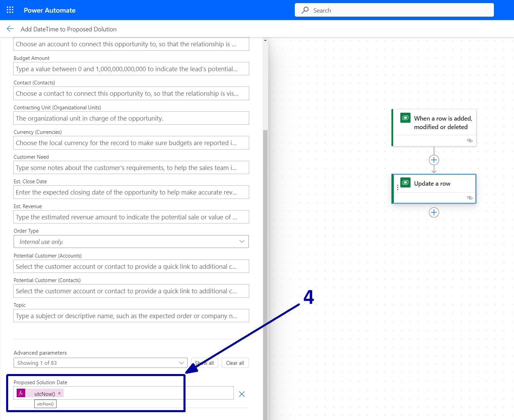Click Potential Customer (Contacts) field
514x420 pixels.
pyautogui.click(x=131, y=291)
